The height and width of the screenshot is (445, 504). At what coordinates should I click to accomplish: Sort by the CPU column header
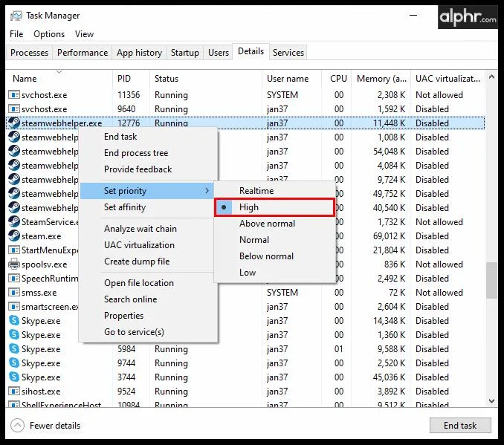point(337,79)
